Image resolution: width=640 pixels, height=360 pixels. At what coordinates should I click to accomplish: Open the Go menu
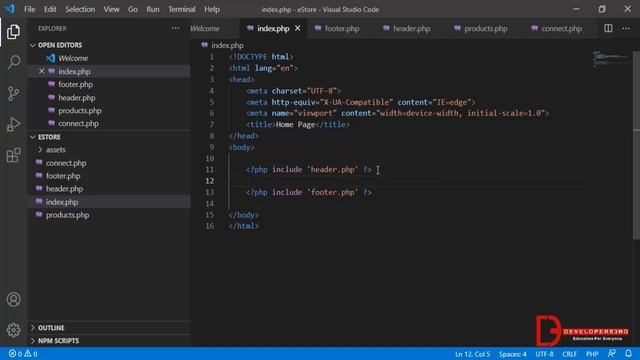click(x=133, y=9)
